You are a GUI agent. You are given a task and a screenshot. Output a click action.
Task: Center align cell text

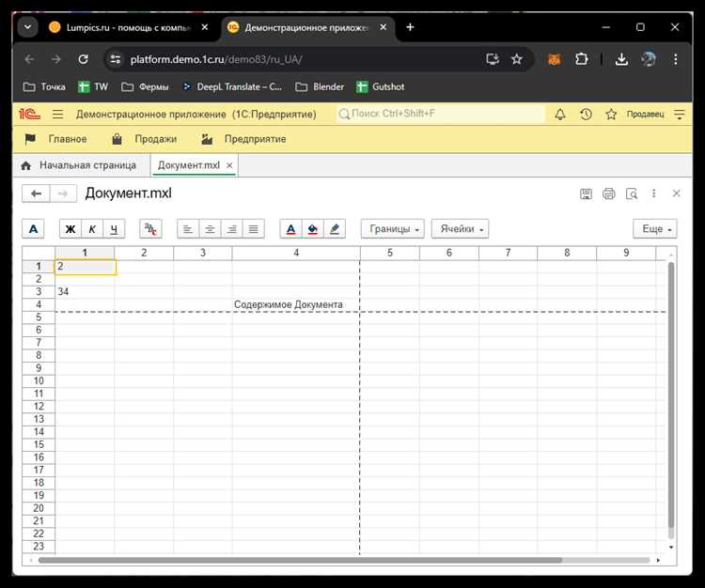[210, 228]
